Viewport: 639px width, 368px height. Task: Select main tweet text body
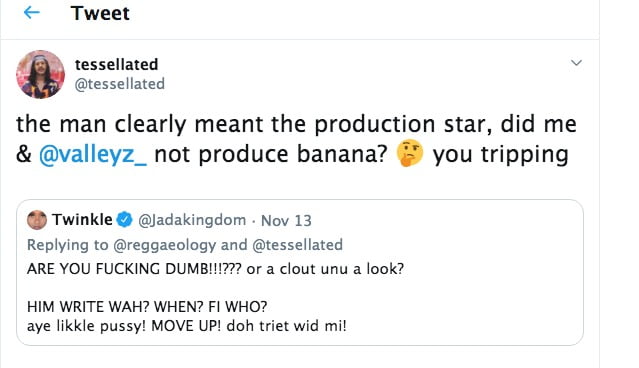tap(296, 140)
